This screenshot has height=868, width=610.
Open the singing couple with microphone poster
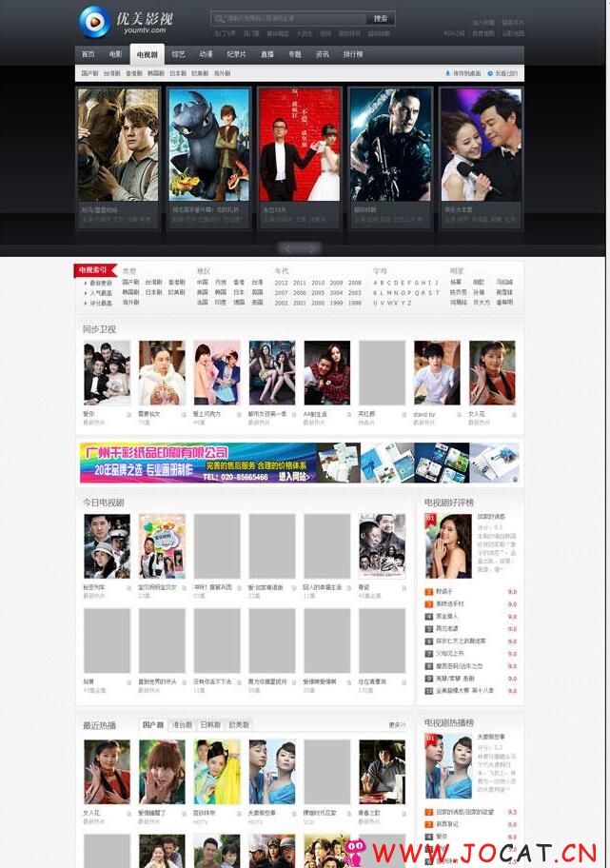(x=481, y=145)
